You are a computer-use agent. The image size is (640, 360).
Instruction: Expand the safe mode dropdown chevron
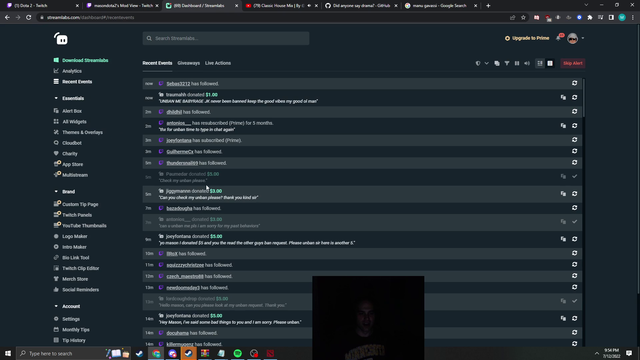[487, 63]
